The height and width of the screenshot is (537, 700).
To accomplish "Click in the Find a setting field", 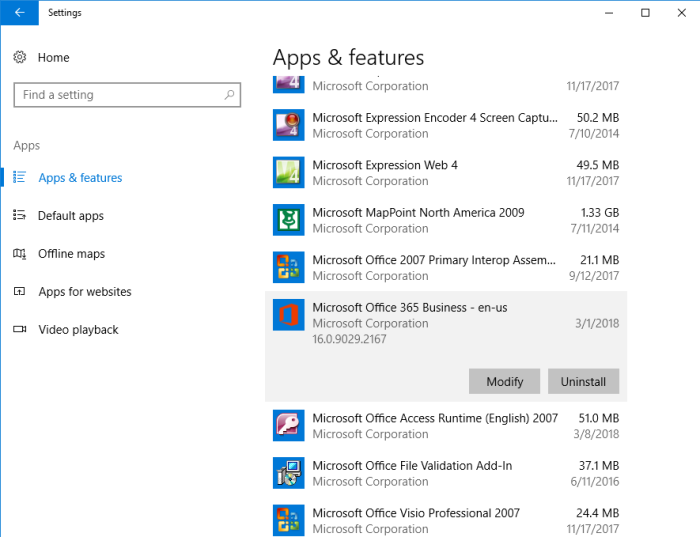I will point(127,95).
